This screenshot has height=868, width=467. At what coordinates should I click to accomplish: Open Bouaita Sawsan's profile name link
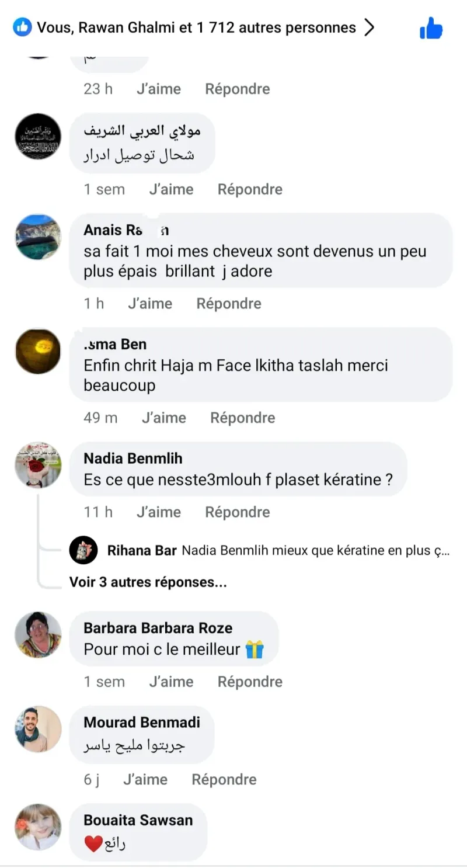(x=138, y=820)
